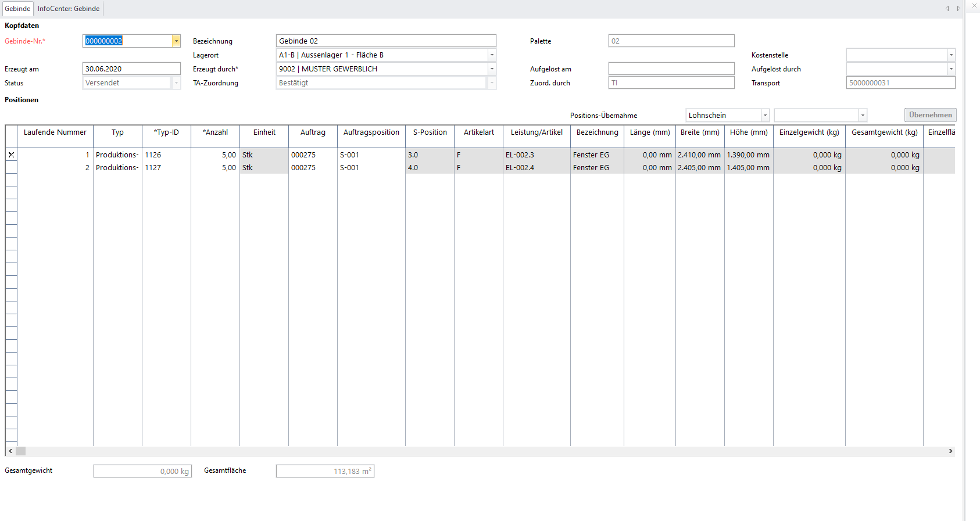
Task: Open the Aufgelöst durch dropdown
Action: [x=951, y=69]
